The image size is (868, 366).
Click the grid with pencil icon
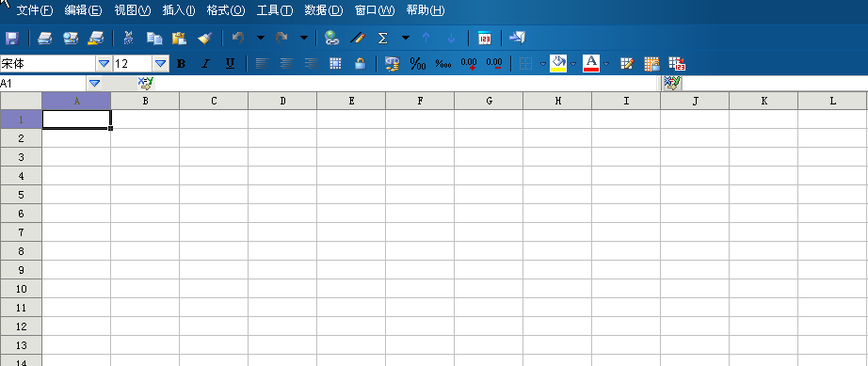627,64
